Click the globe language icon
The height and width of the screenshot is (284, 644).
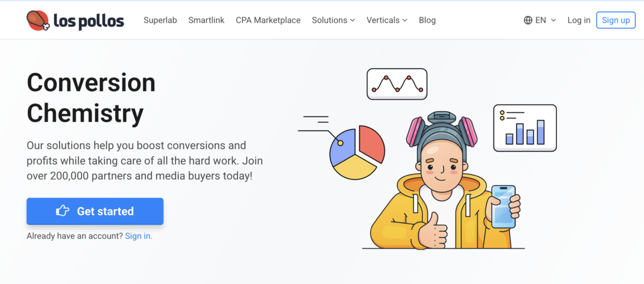528,20
